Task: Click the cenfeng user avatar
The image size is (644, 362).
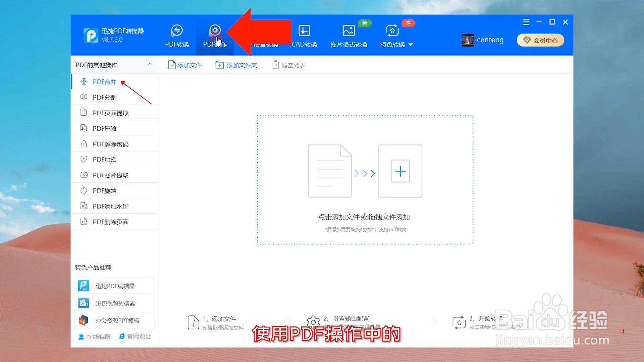Action: coord(468,40)
